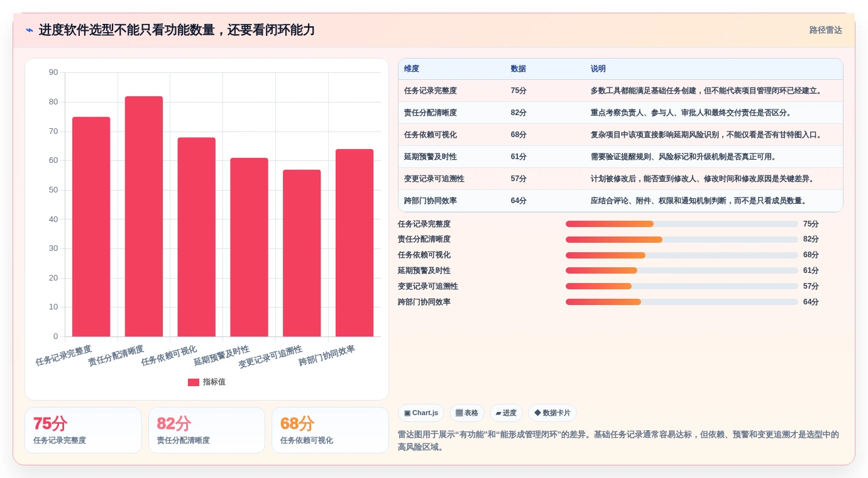Click the page title about 进度软件选型
The height and width of the screenshot is (478, 868).
[x=177, y=30]
